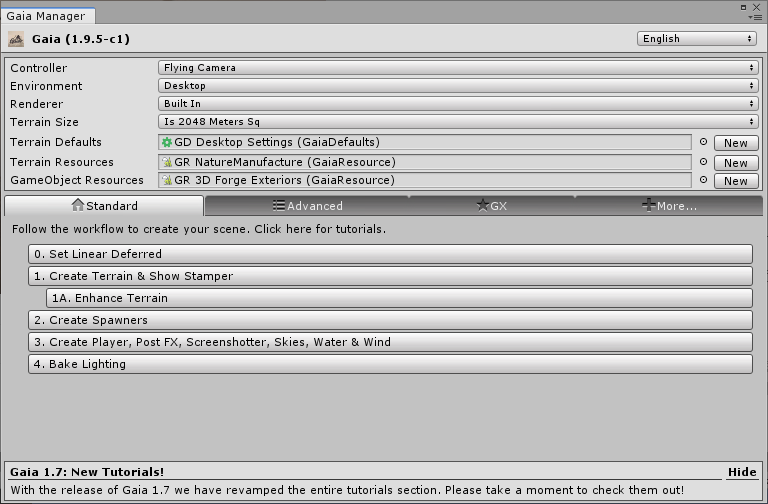
Task: Click 3. Create Player, Post FX button
Action: pos(390,342)
